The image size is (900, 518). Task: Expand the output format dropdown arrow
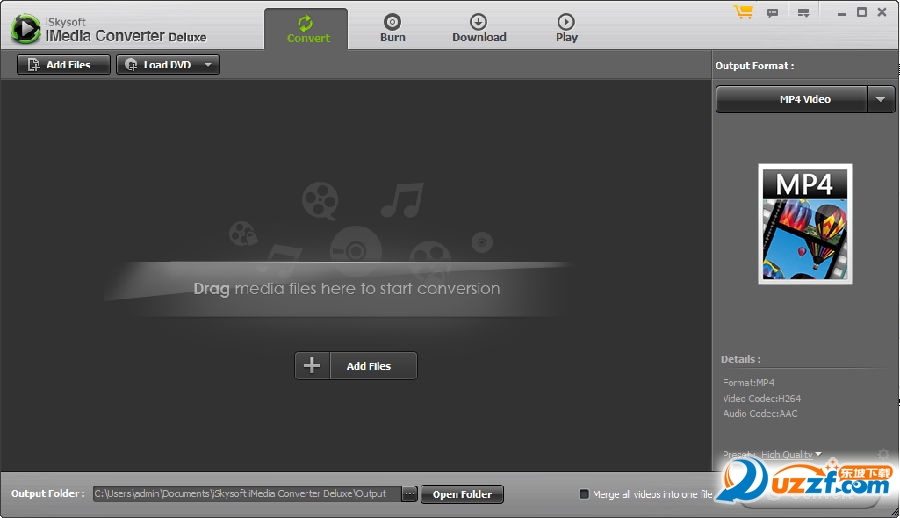pos(880,99)
